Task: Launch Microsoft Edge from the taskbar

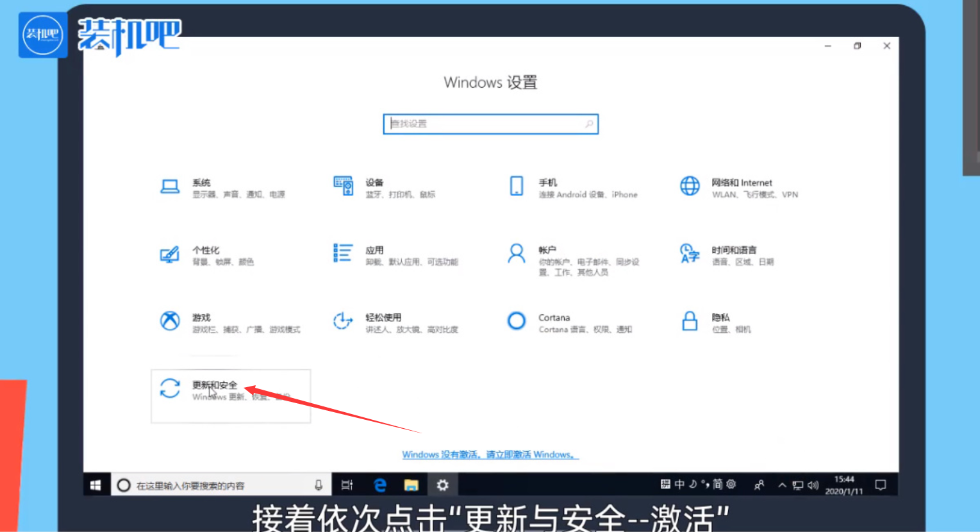Action: tap(379, 485)
